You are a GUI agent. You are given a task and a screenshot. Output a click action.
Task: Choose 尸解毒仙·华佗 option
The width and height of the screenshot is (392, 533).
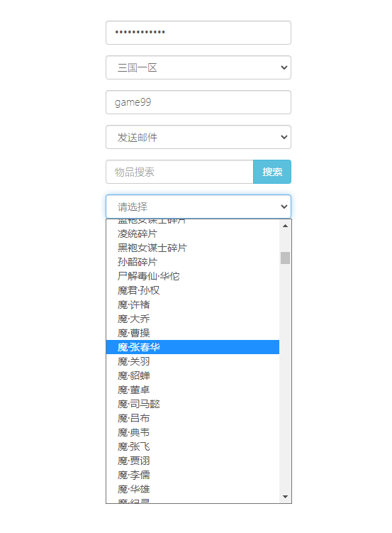coord(192,276)
